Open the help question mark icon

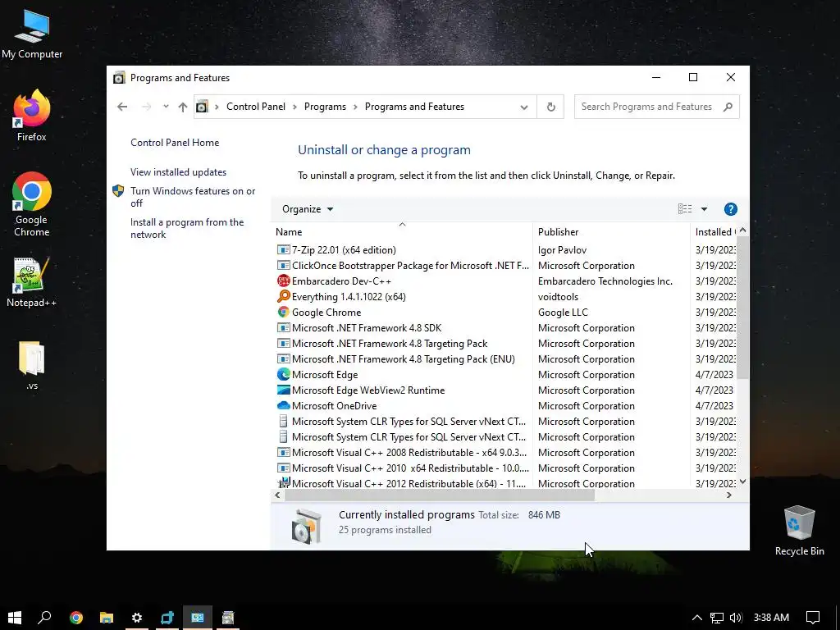click(730, 209)
